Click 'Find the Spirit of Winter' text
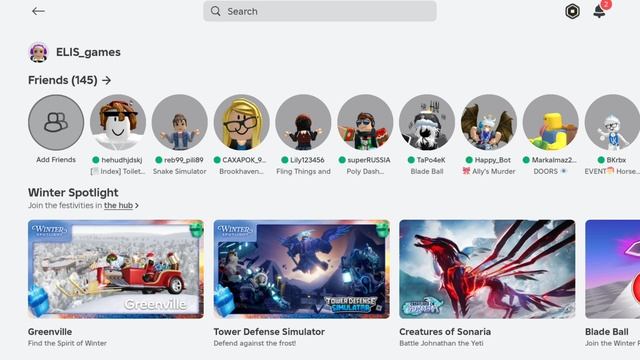 click(x=67, y=343)
